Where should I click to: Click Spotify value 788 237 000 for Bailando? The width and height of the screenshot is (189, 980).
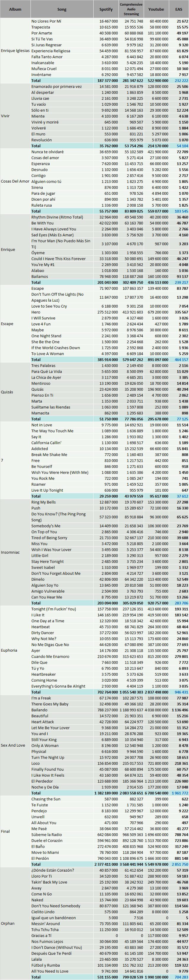[108, 710]
